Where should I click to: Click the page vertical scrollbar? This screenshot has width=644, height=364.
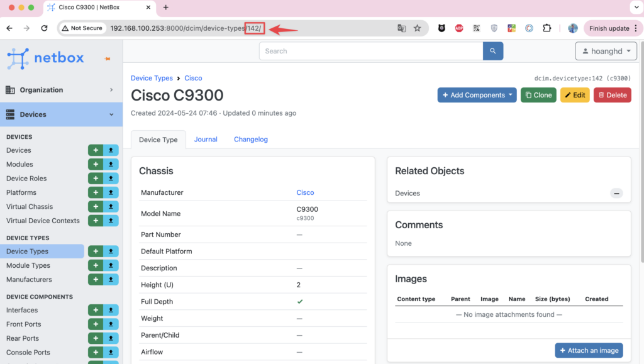tap(641, 152)
